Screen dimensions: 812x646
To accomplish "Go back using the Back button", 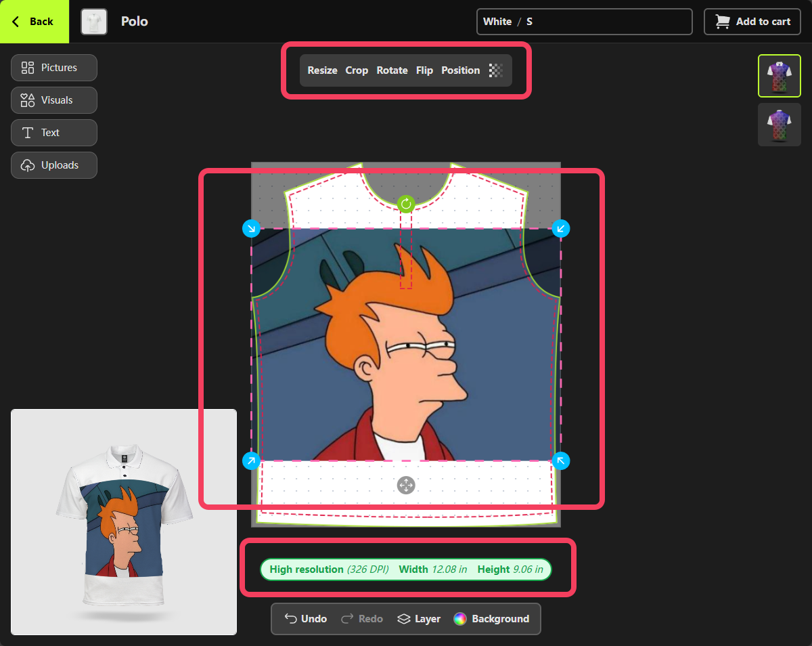I will coord(34,22).
